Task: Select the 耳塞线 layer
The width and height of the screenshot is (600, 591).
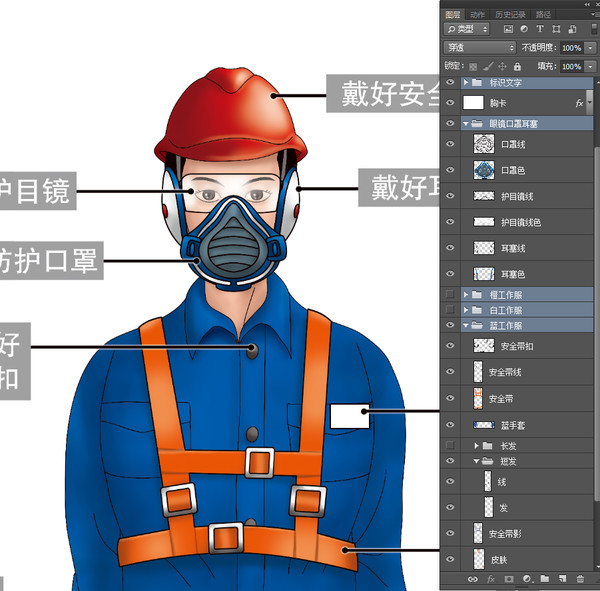Action: [x=527, y=248]
